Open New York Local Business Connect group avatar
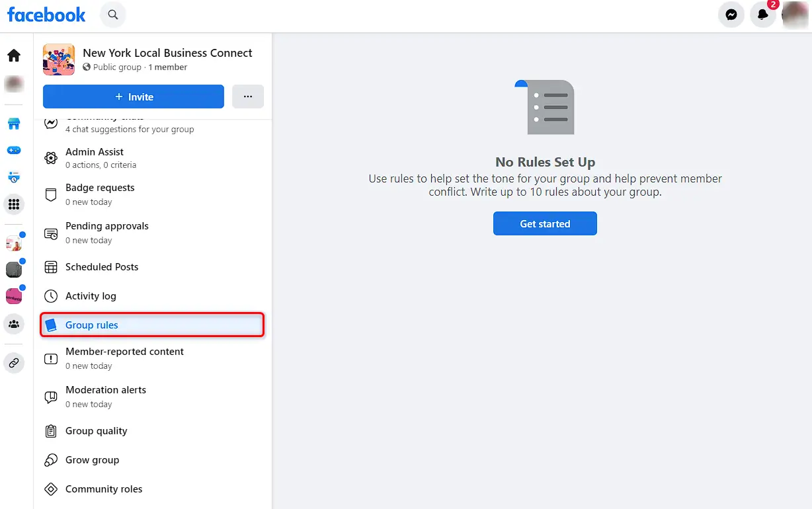The width and height of the screenshot is (812, 509). (x=59, y=59)
